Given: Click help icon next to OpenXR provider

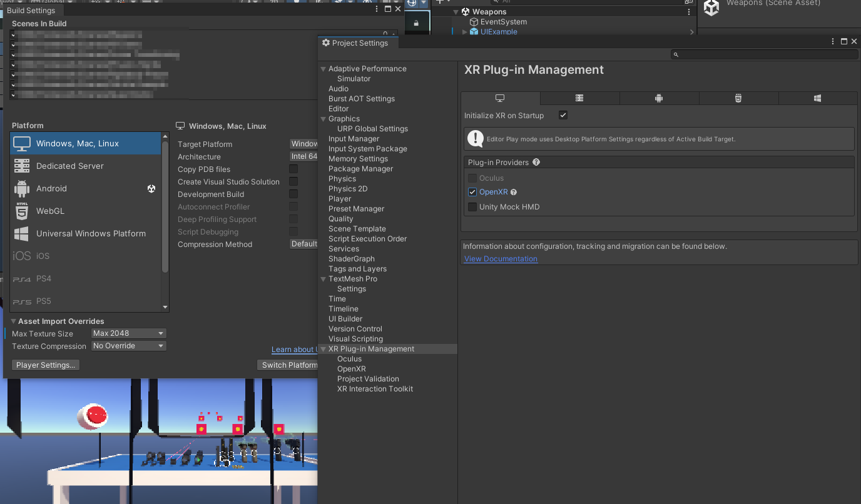Looking at the screenshot, I should (514, 193).
